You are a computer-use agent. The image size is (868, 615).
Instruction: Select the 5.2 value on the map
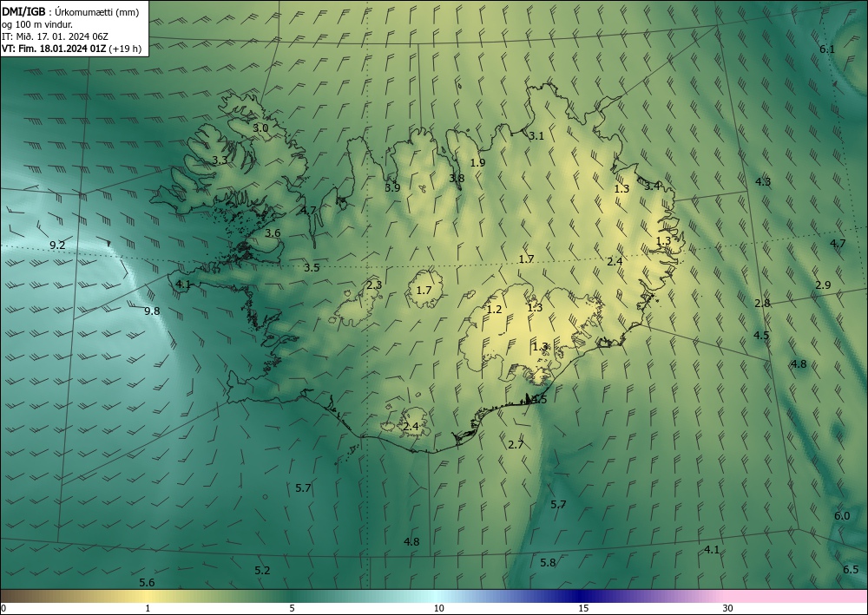(x=262, y=570)
